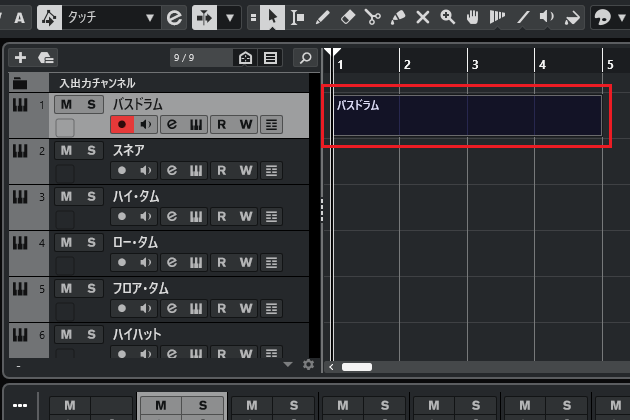Solo the スネア track
Image resolution: width=630 pixels, height=420 pixels.
click(90, 150)
